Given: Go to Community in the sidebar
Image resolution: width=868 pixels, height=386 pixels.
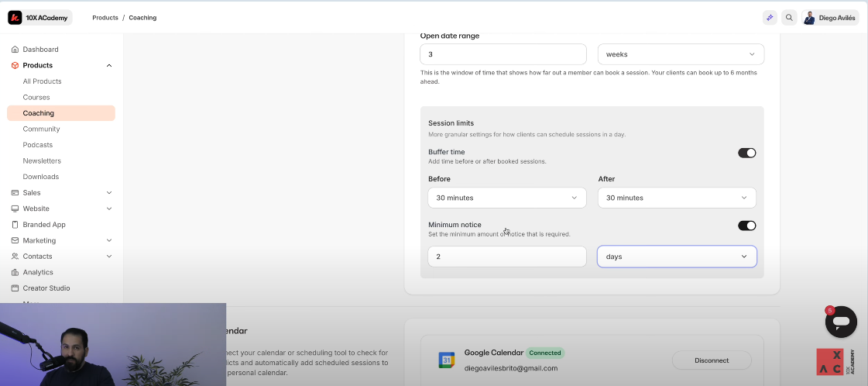Looking at the screenshot, I should coord(41,129).
